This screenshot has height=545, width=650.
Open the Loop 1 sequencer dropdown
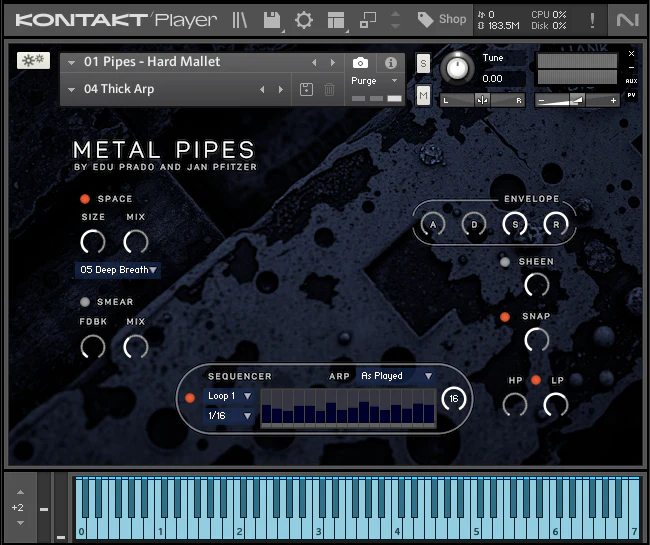(229, 396)
